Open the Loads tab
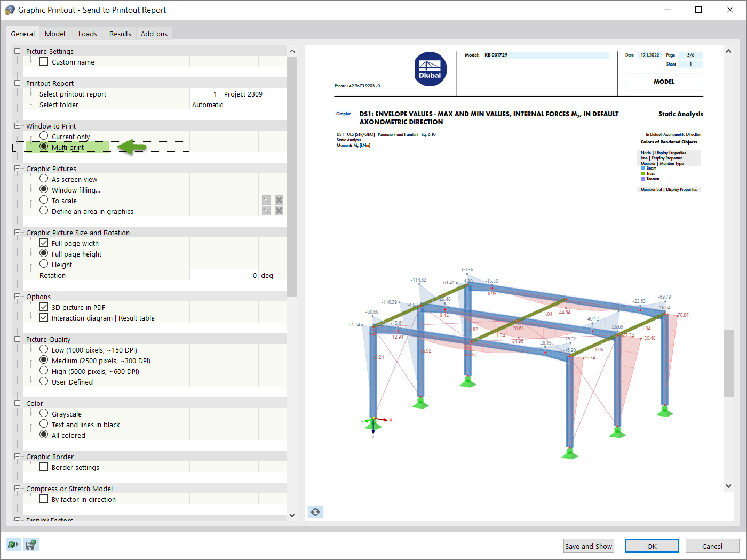 pyautogui.click(x=88, y=34)
